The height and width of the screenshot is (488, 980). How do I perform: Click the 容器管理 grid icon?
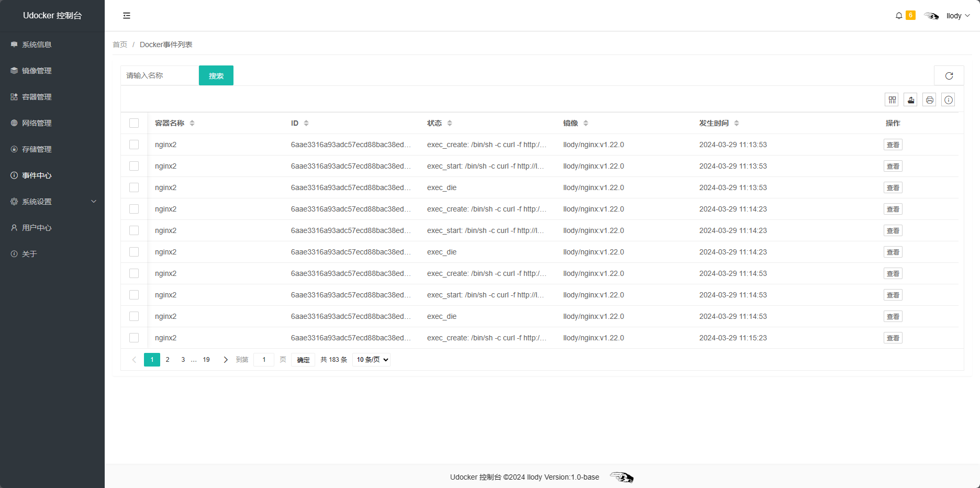pos(14,97)
